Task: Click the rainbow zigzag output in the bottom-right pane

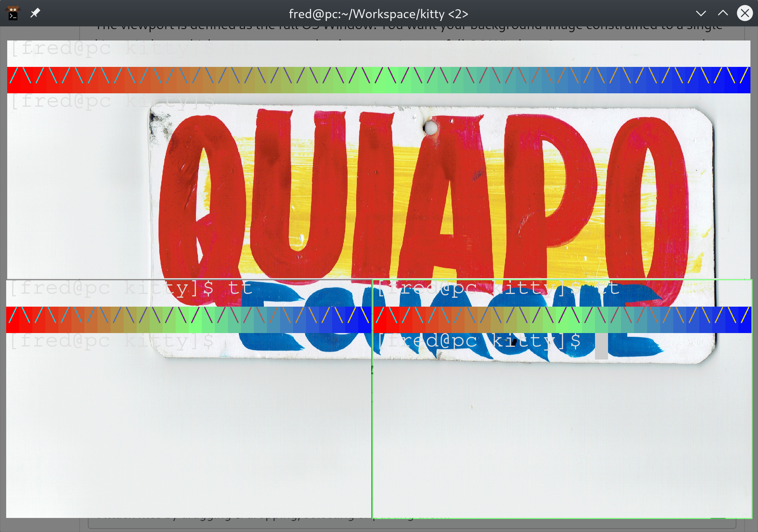Action: 562,320
